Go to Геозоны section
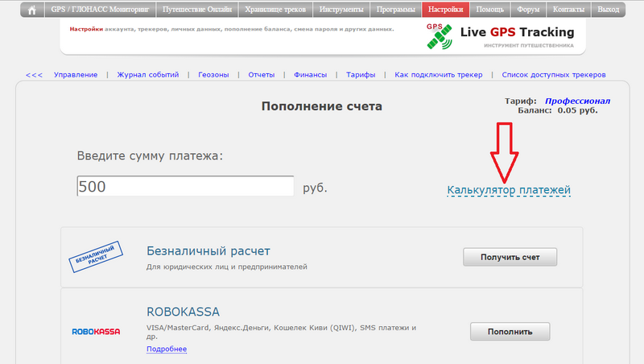This screenshot has width=644, height=364. click(x=214, y=75)
